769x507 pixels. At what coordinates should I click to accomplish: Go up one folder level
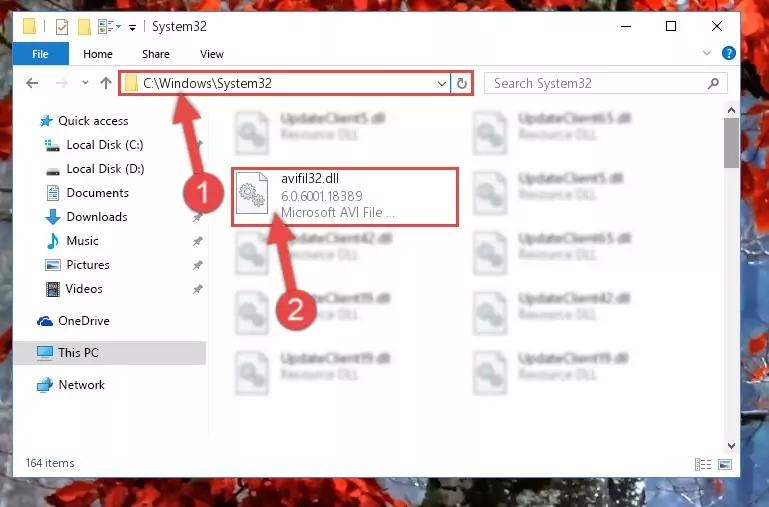pyautogui.click(x=105, y=83)
